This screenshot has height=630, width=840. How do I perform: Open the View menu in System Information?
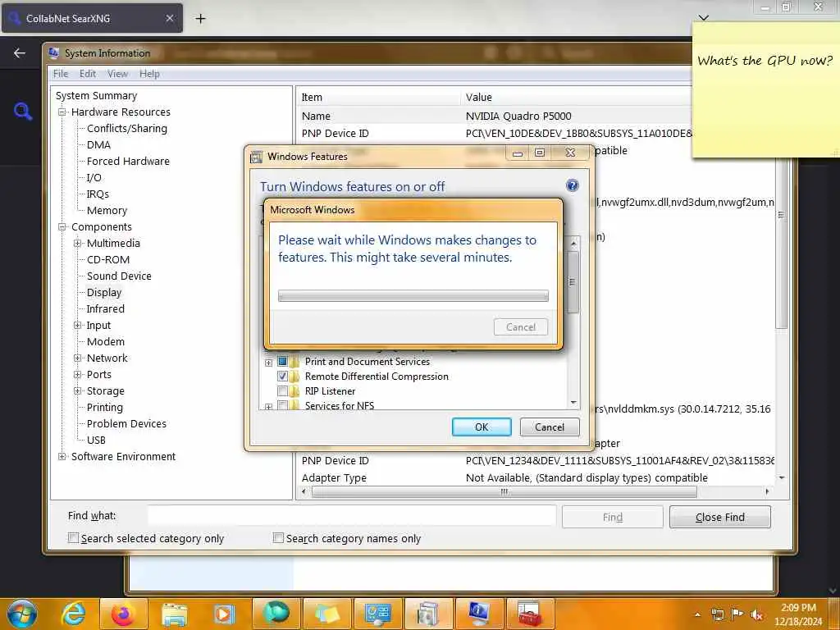[x=117, y=74]
